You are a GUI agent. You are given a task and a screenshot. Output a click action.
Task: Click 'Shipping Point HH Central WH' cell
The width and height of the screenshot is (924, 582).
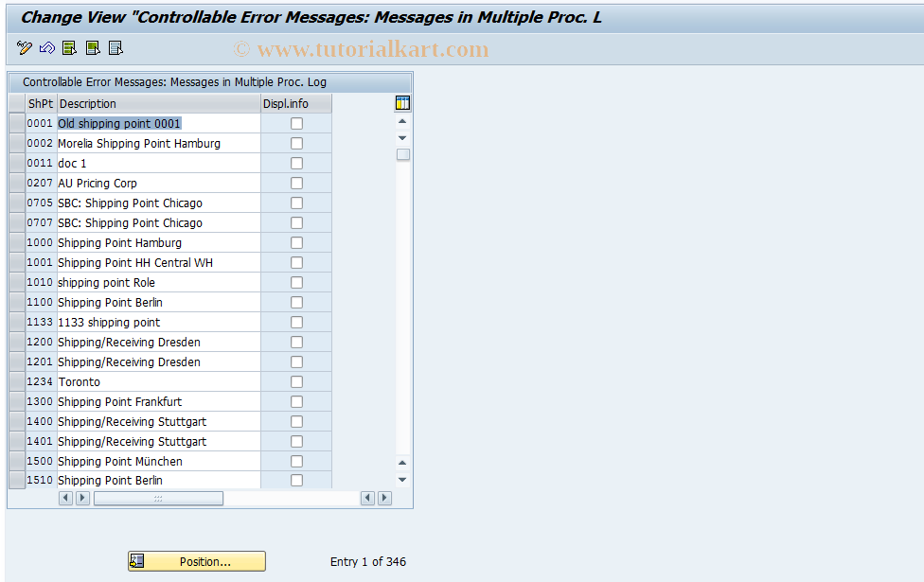(158, 263)
